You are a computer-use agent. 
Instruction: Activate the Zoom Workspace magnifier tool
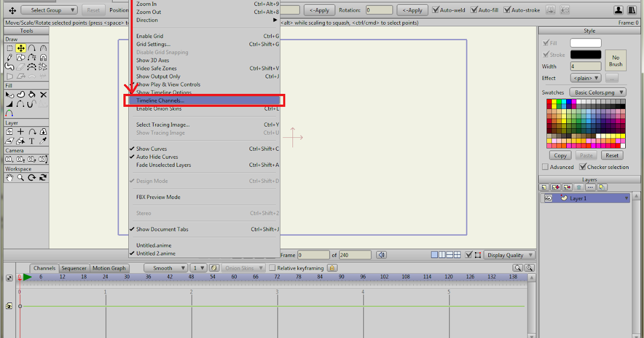click(x=20, y=178)
